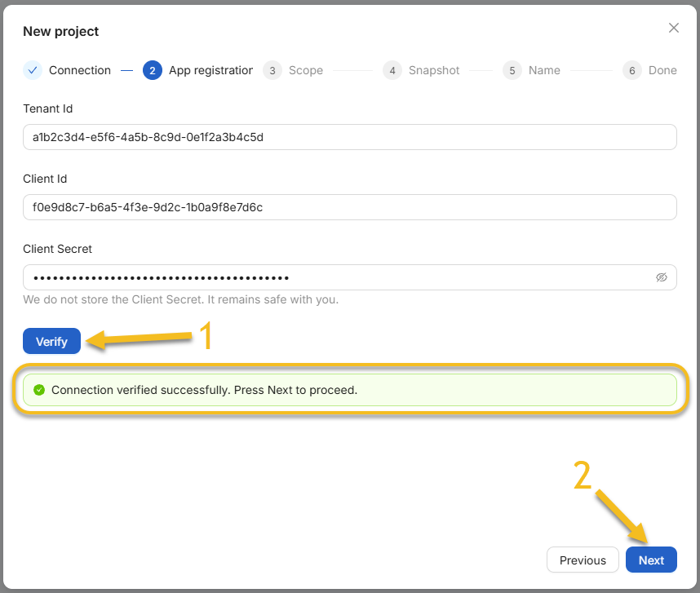The image size is (700, 593).
Task: Click the Previous button
Action: click(583, 560)
